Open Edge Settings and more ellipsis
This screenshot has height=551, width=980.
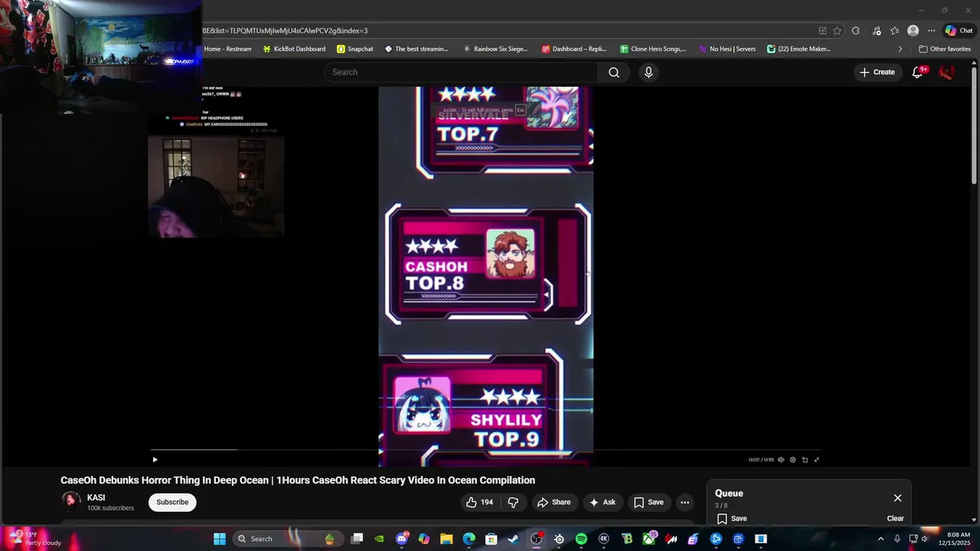coord(931,31)
